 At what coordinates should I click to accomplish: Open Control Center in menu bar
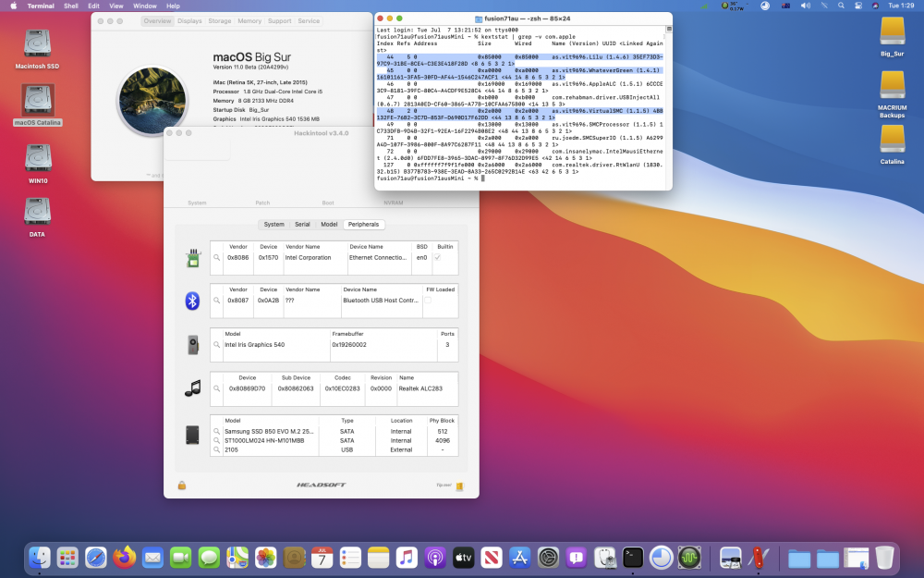pos(858,6)
